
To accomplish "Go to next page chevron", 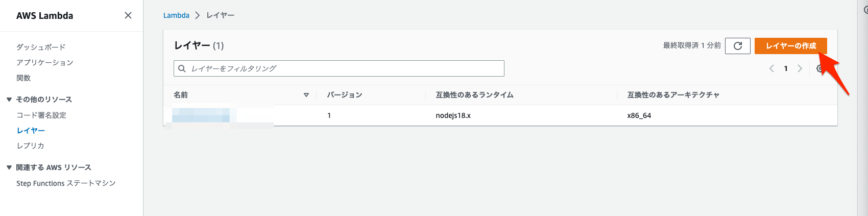I will pos(800,68).
